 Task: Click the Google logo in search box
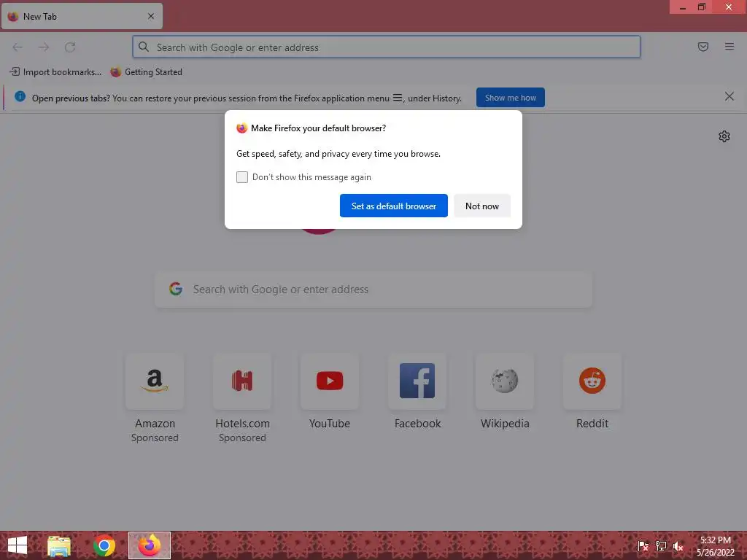176,289
